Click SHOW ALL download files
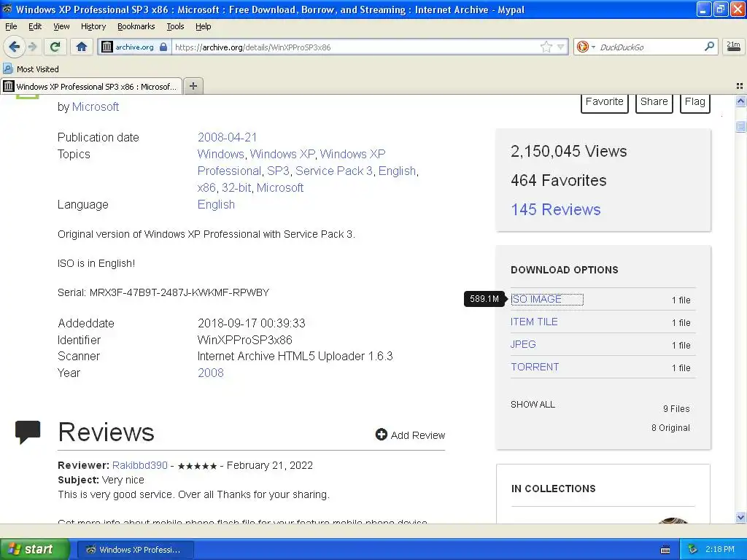Image resolution: width=747 pixels, height=560 pixels. [533, 404]
